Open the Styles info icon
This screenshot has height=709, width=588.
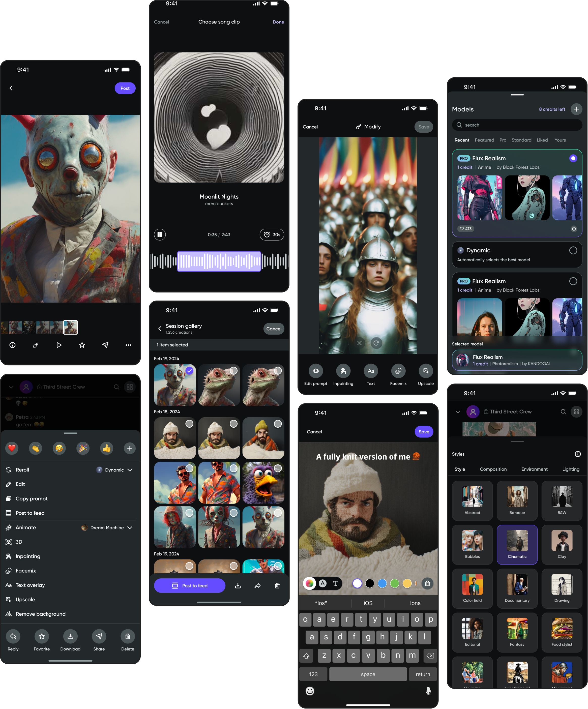[578, 454]
